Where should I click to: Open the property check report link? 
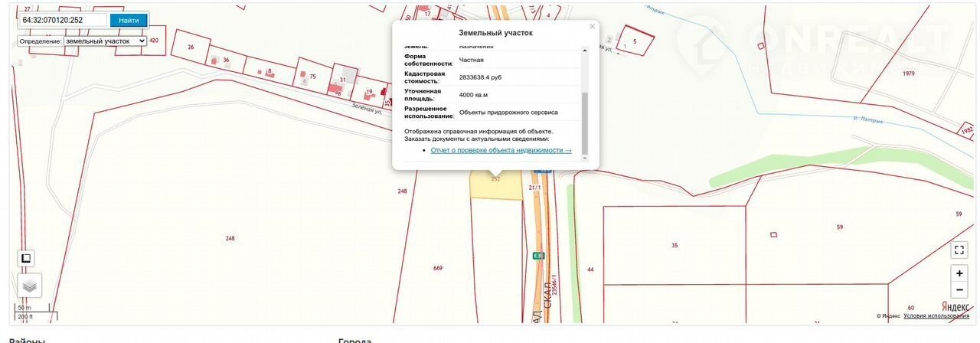click(501, 150)
